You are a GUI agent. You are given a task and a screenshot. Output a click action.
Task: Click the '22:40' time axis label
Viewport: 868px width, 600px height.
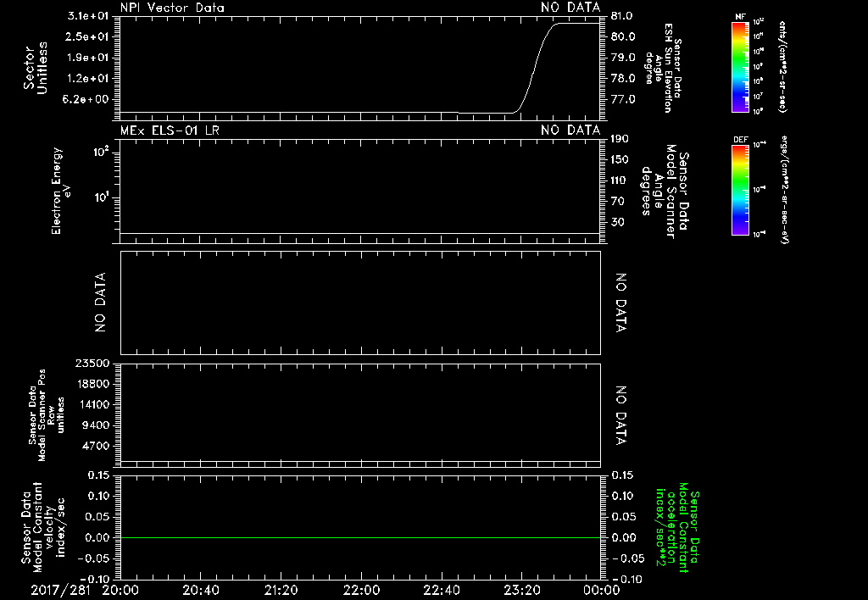pos(442,590)
